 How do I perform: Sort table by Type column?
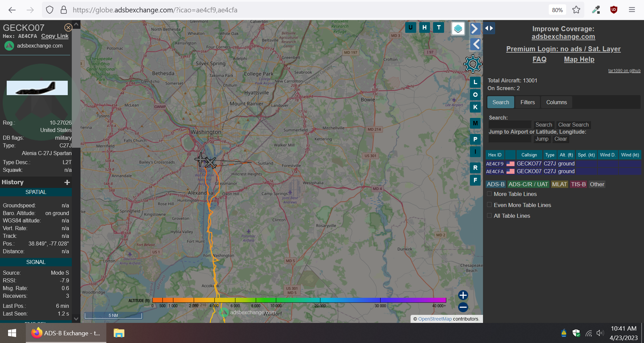[550, 155]
